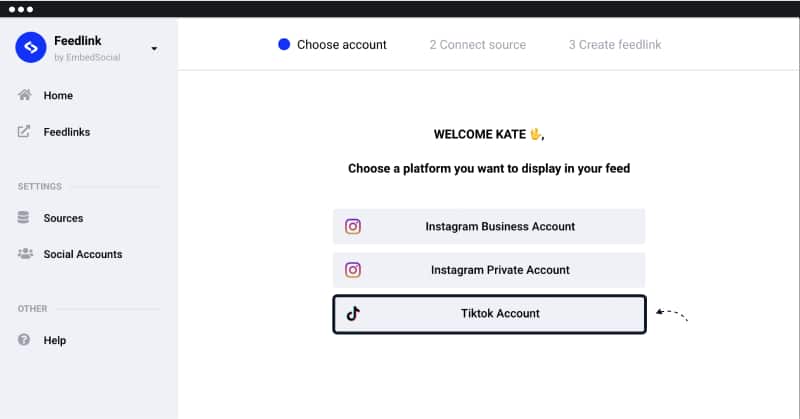Click the Feedlinks external-link icon

tap(25, 132)
